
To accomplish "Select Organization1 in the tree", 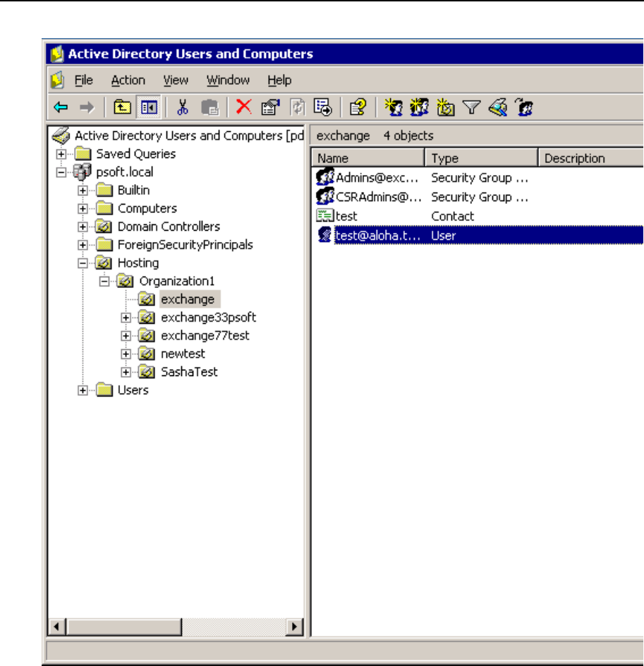I will [177, 281].
